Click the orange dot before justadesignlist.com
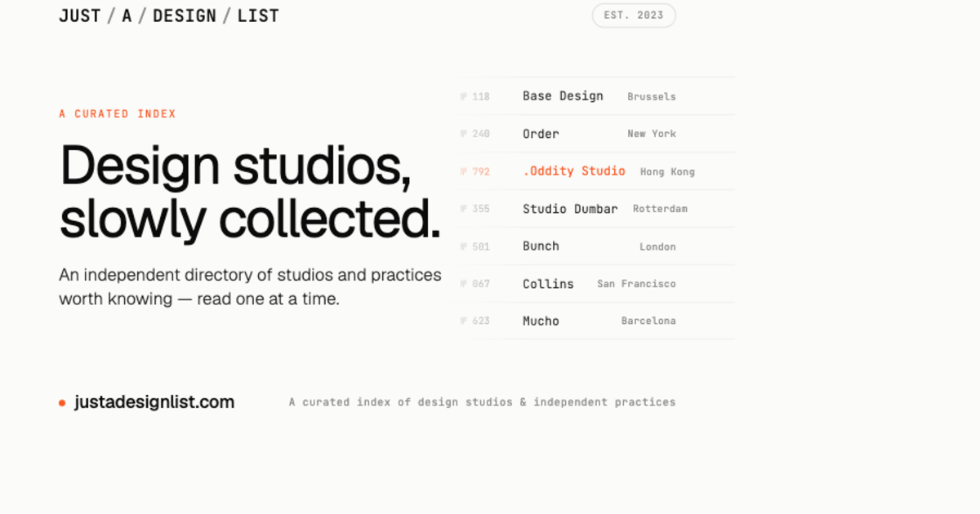Screen dimensions: 980x514 click(x=62, y=403)
